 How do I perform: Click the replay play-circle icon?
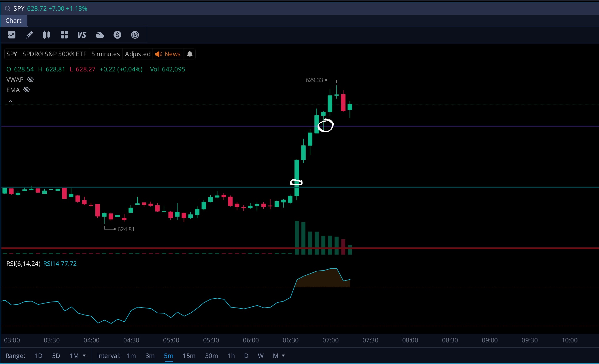click(x=135, y=35)
